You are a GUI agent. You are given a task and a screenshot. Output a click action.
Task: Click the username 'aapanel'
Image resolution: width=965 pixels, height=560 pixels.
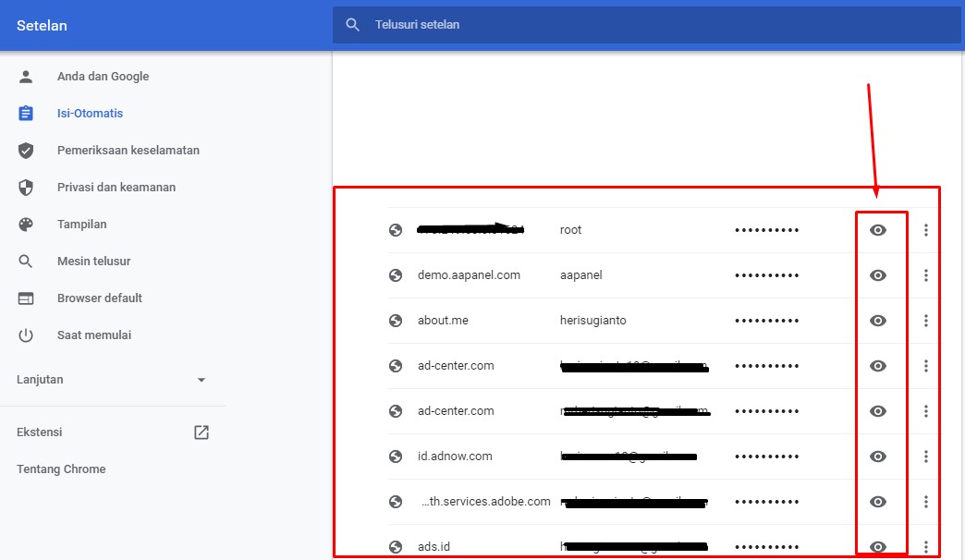click(581, 275)
